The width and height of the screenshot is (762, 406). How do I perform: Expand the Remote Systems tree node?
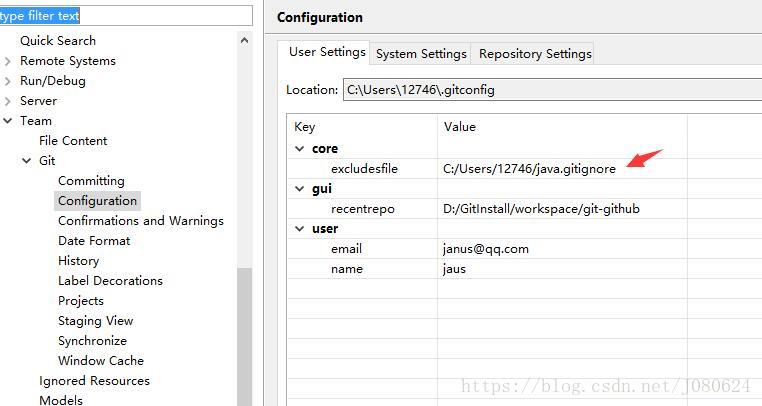point(7,61)
